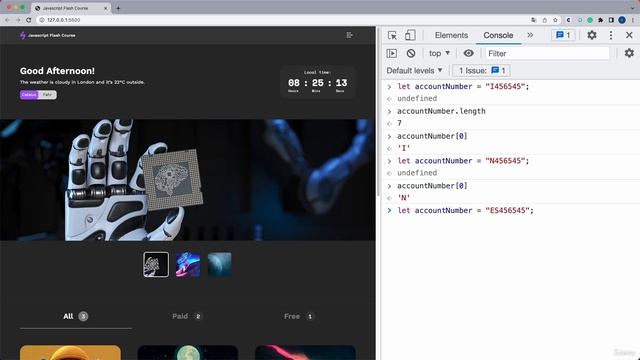The width and height of the screenshot is (640, 360).
Task: Click the Javascript Flash Course site logo
Action: [47, 36]
